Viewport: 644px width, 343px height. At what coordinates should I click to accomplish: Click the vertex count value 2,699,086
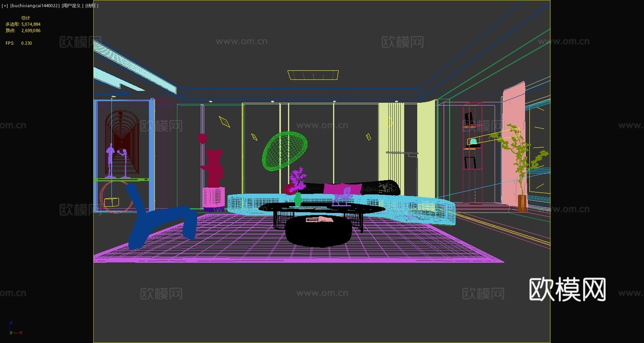(x=31, y=30)
